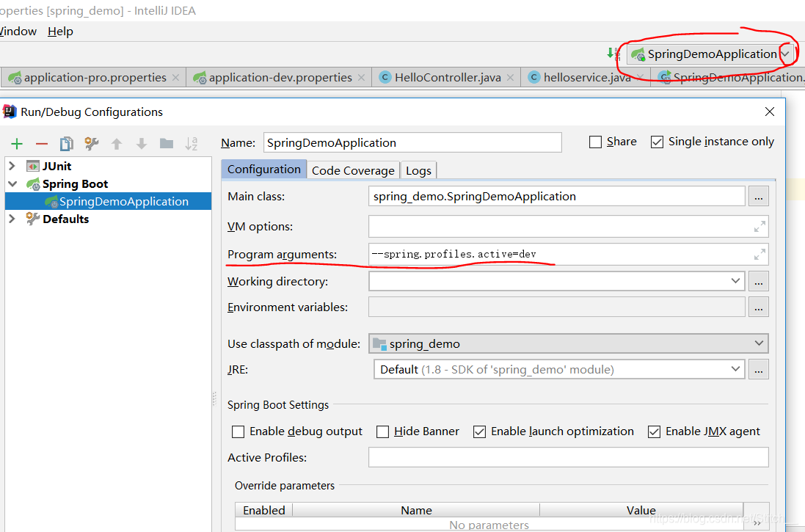Viewport: 805px width, 532px height.
Task: Move configuration down in list
Action: (x=141, y=144)
